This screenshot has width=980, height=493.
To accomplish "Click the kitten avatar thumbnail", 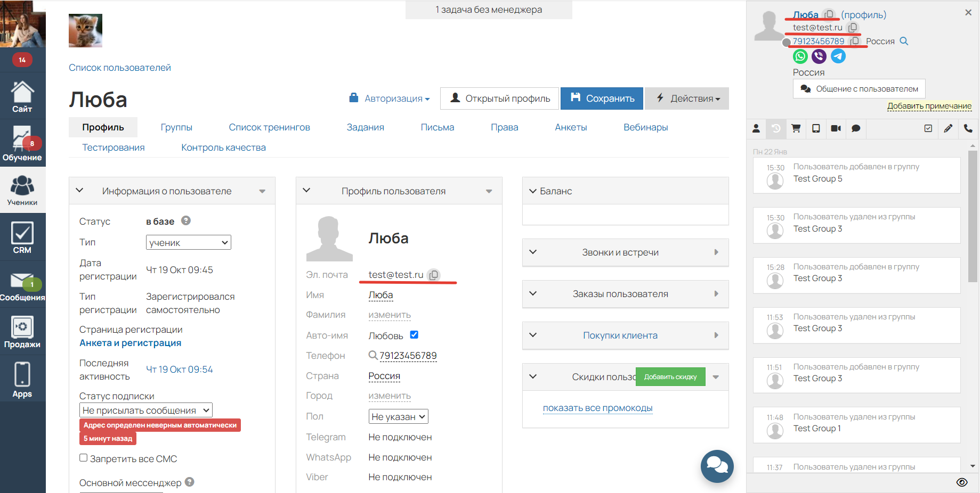I will click(85, 31).
